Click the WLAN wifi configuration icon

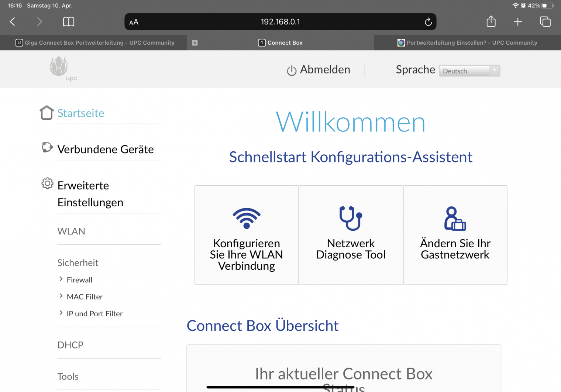[247, 218]
